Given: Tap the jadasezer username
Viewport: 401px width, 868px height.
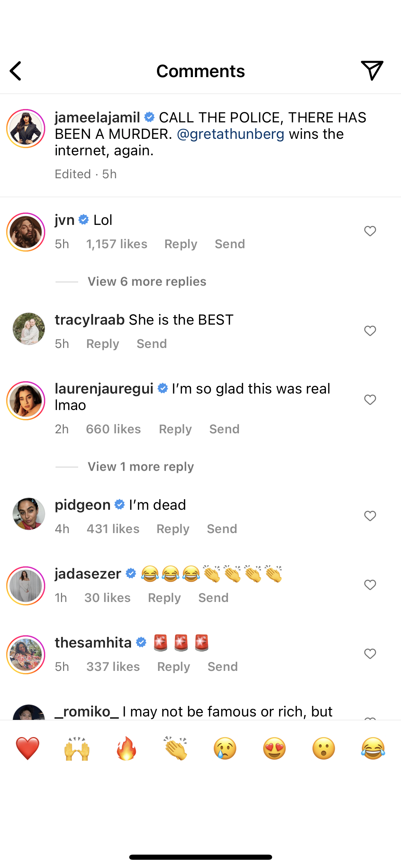Looking at the screenshot, I should 88,574.
